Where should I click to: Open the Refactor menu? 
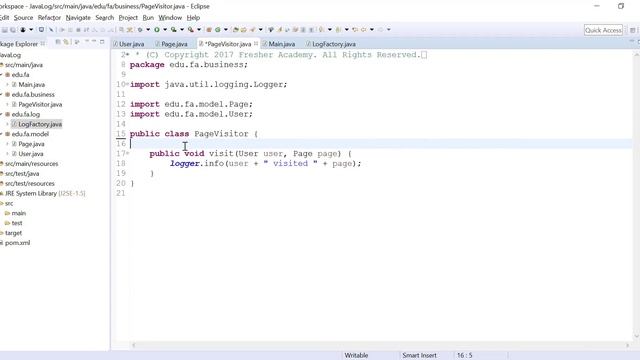49,18
